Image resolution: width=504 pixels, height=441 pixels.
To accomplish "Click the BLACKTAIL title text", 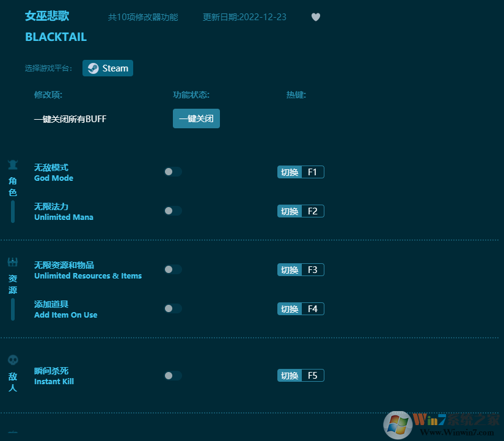I will 56,37.
